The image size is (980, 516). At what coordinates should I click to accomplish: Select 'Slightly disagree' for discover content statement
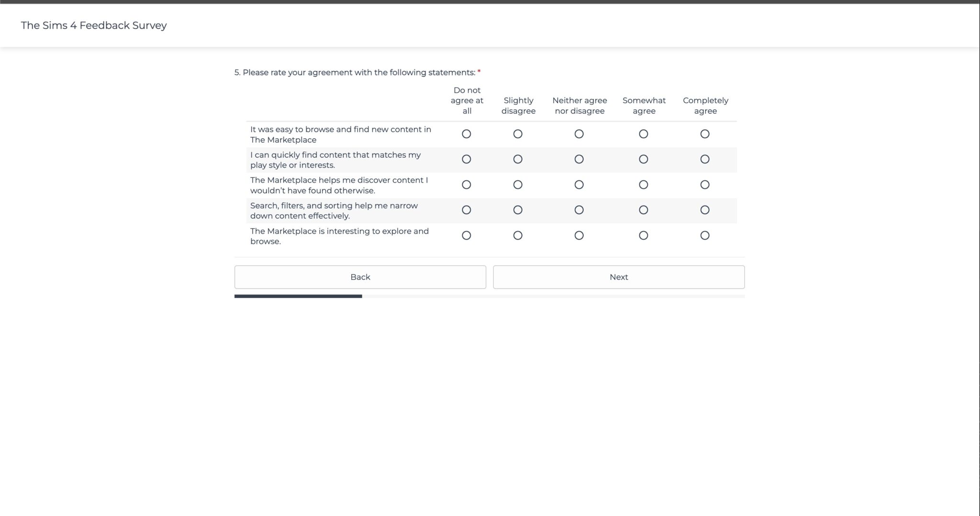[518, 185]
